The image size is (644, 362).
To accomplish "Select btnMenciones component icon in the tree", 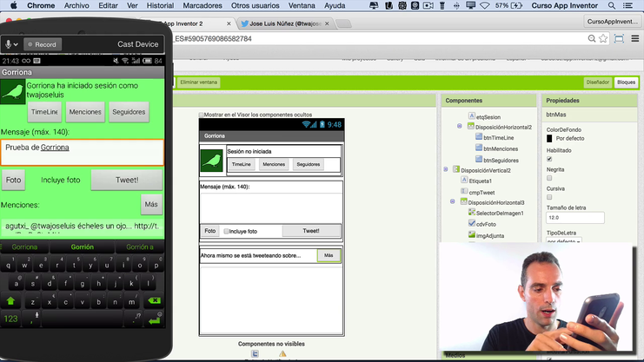I will tap(479, 148).
